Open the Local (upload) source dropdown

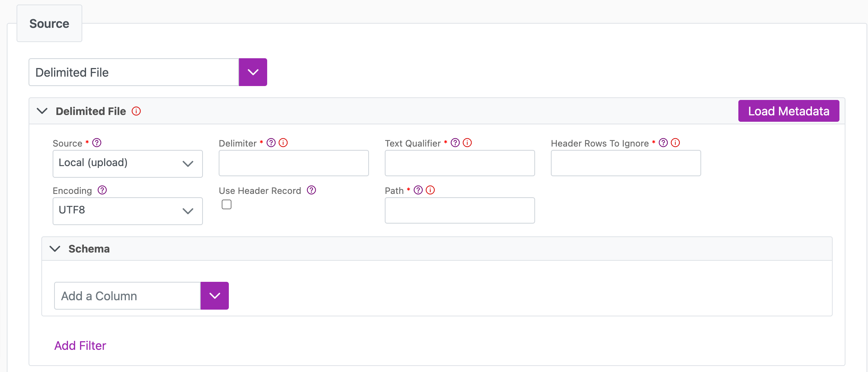pyautogui.click(x=128, y=163)
